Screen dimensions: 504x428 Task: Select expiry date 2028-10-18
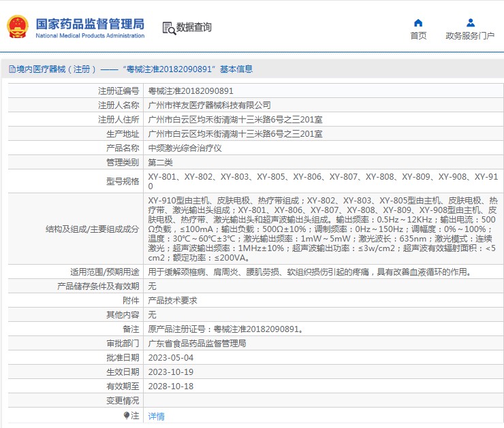[171, 386]
